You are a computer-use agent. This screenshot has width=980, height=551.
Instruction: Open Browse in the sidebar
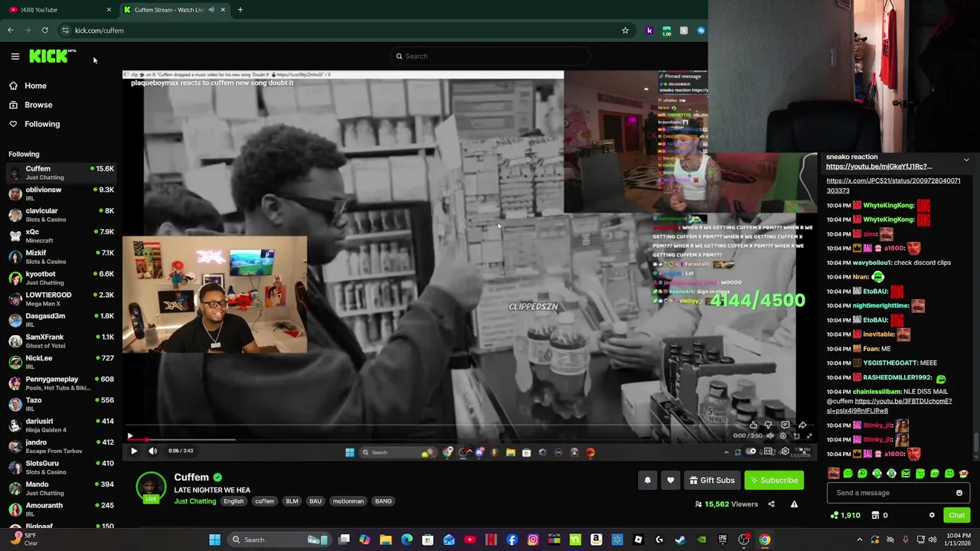pyautogui.click(x=38, y=105)
